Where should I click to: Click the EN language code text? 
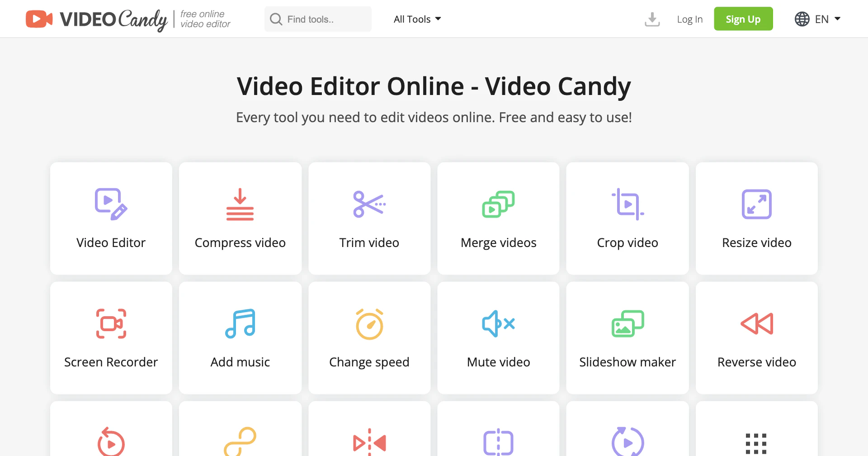pos(821,19)
